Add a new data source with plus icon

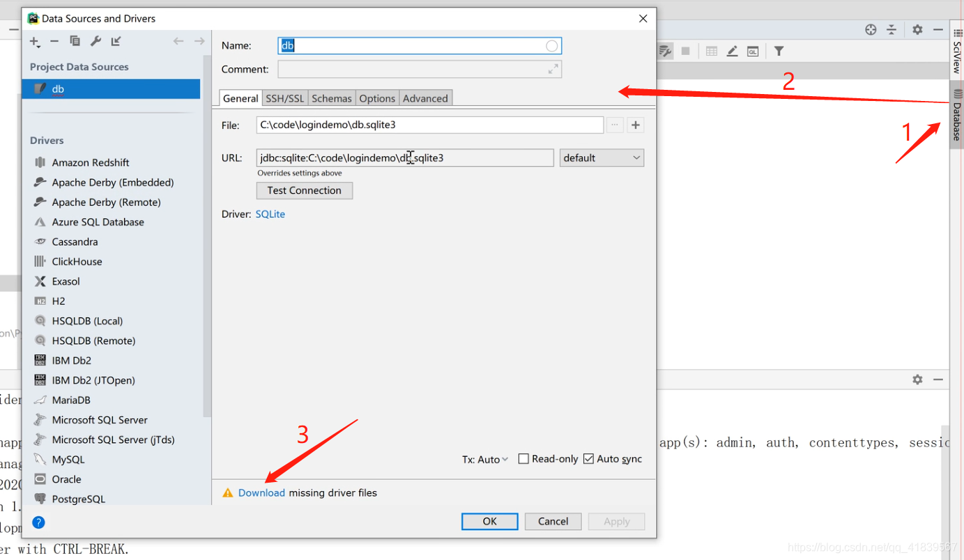coord(35,42)
